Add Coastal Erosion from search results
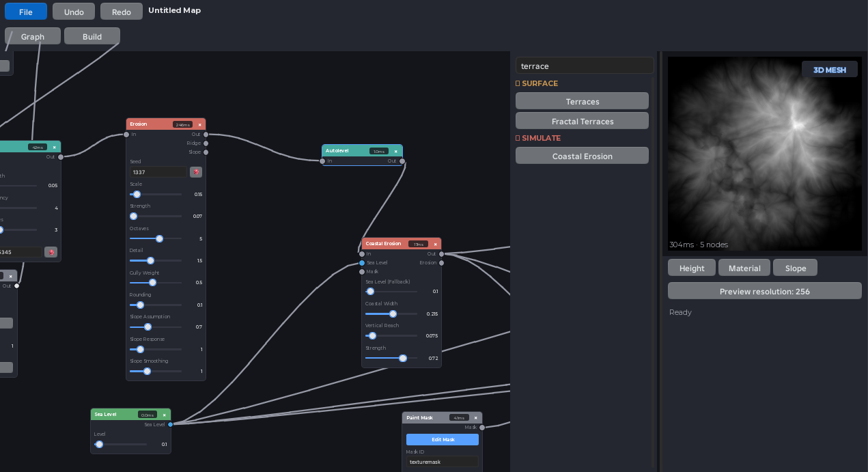 pyautogui.click(x=582, y=156)
